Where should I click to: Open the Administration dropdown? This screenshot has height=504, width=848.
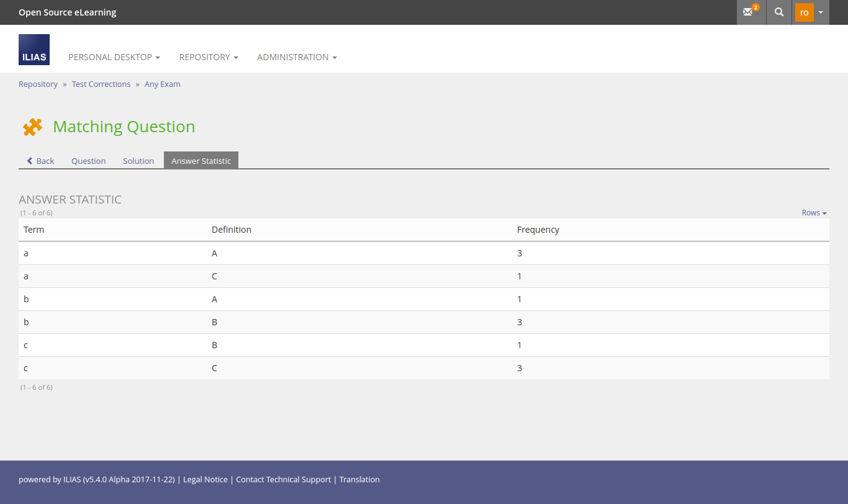point(297,57)
